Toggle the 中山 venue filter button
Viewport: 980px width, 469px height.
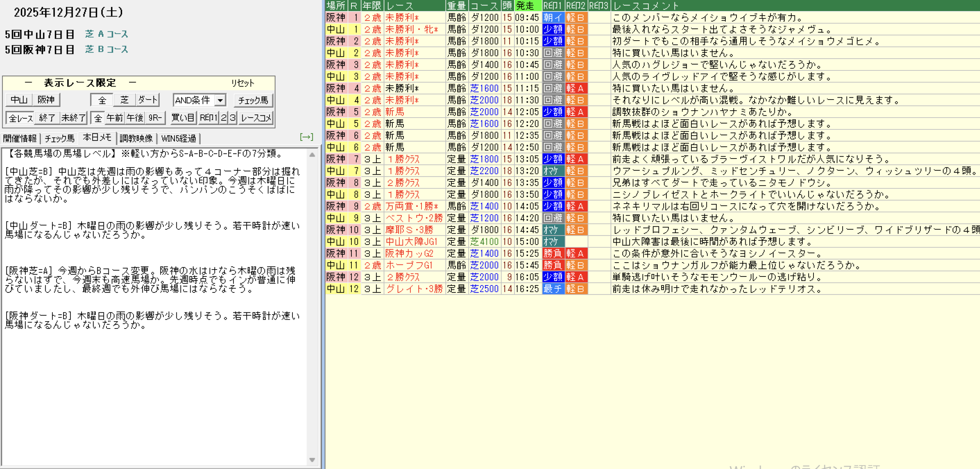(19, 100)
